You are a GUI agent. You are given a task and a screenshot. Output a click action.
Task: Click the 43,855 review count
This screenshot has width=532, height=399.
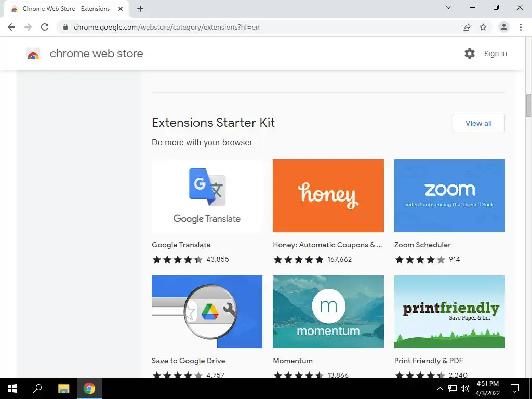[218, 260]
